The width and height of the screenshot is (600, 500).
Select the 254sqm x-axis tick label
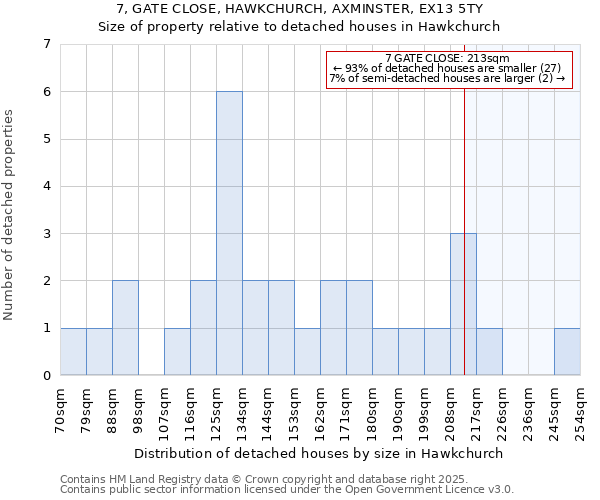pyautogui.click(x=581, y=410)
